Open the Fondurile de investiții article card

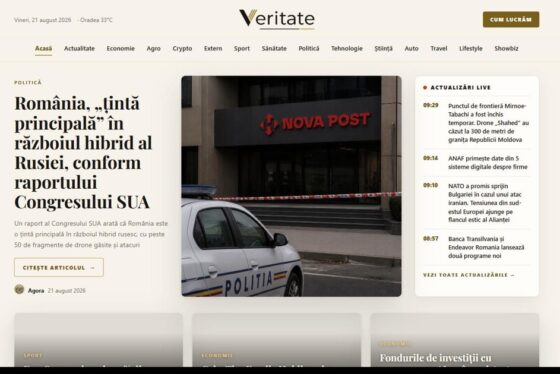tap(455, 340)
